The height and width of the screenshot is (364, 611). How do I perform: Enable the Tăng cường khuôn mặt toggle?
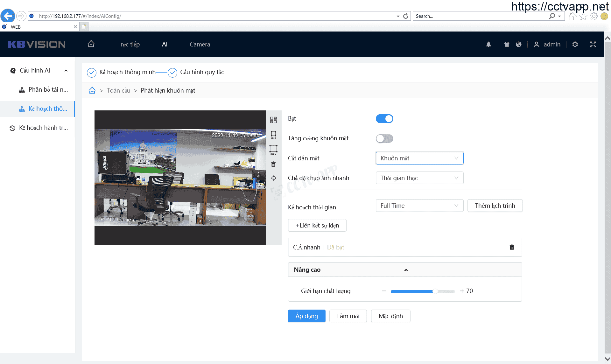coord(384,138)
